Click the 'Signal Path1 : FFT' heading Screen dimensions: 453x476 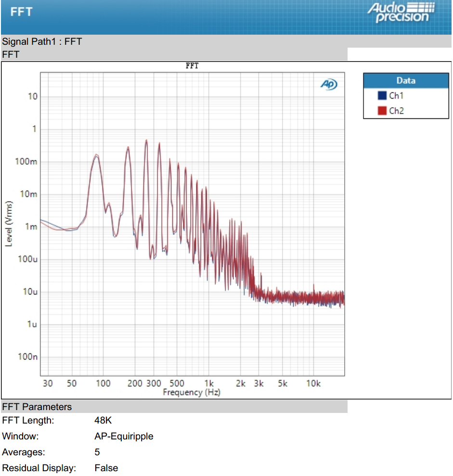42,41
